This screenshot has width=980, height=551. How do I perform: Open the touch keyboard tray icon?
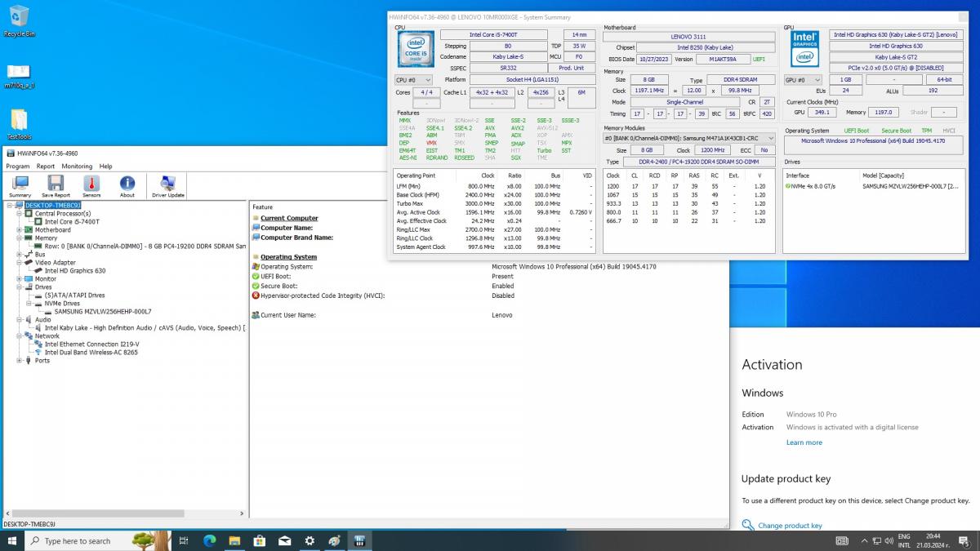(842, 540)
